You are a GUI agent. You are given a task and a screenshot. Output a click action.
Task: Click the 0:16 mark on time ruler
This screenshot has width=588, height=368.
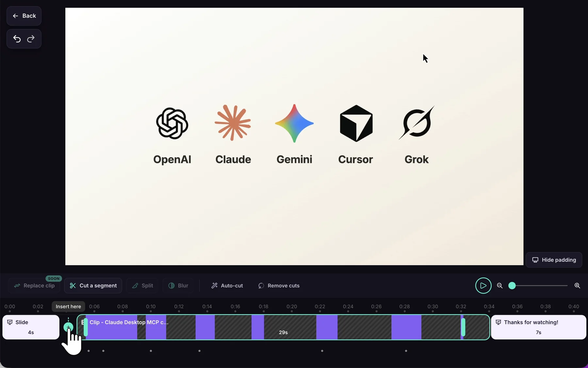(x=235, y=306)
